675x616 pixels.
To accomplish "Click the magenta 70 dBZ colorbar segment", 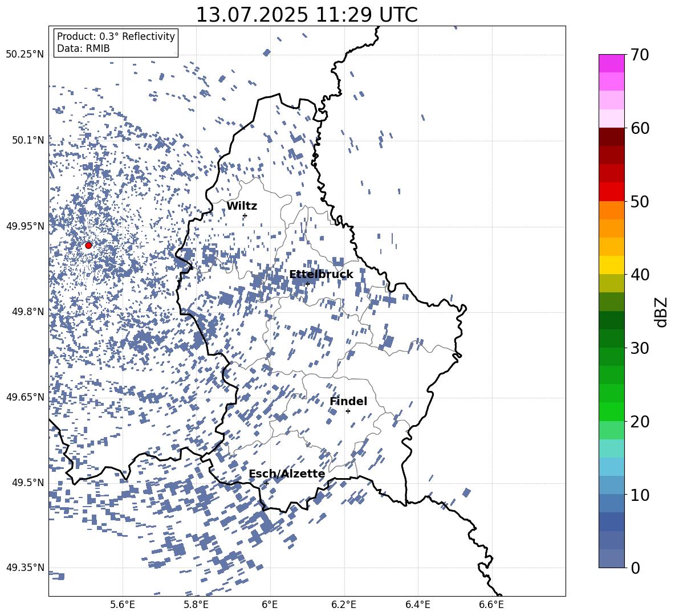I will coord(611,63).
